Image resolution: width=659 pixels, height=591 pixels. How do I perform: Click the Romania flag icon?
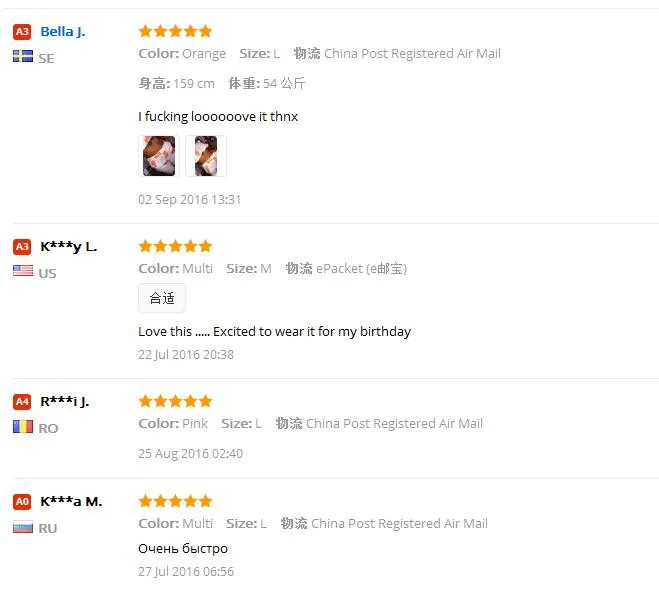23,427
